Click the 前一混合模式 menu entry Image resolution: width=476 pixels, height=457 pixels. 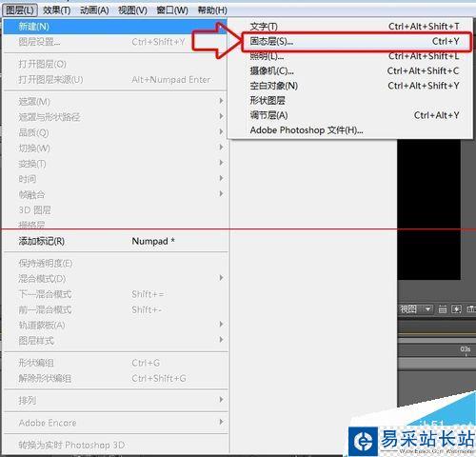coord(115,309)
